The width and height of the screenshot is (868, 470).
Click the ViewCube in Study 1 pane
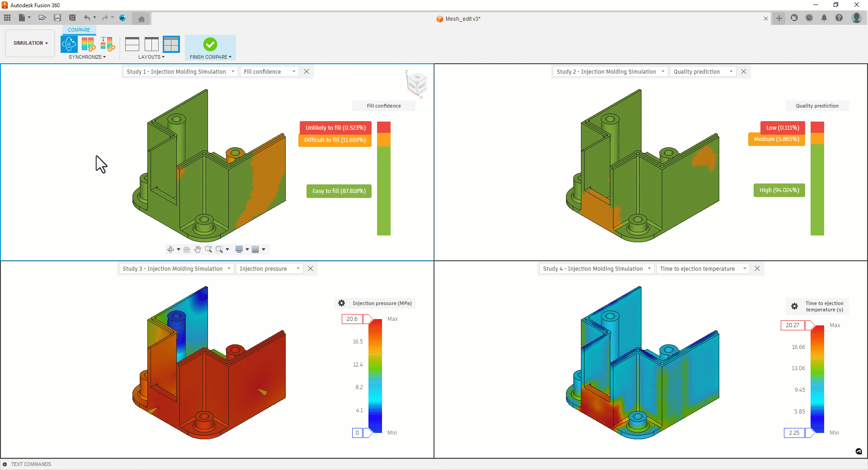[x=416, y=84]
